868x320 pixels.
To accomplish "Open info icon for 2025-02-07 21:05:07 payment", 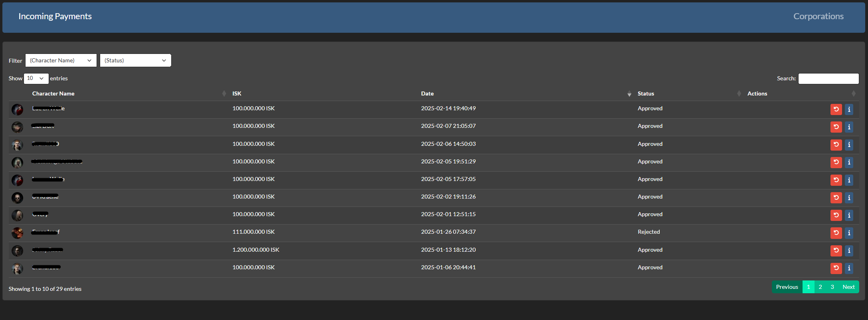I will [x=849, y=127].
